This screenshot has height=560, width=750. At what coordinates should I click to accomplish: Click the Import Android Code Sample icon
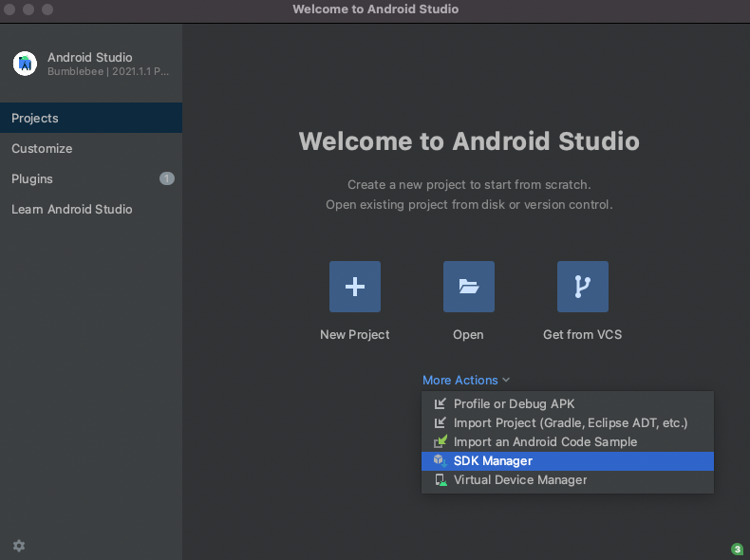441,441
